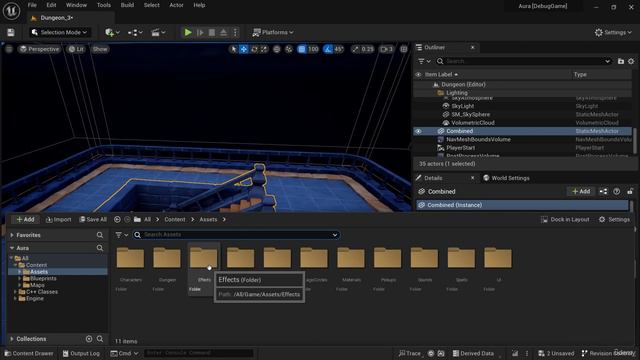Open the Actor menu
640x360 pixels.
click(176, 5)
